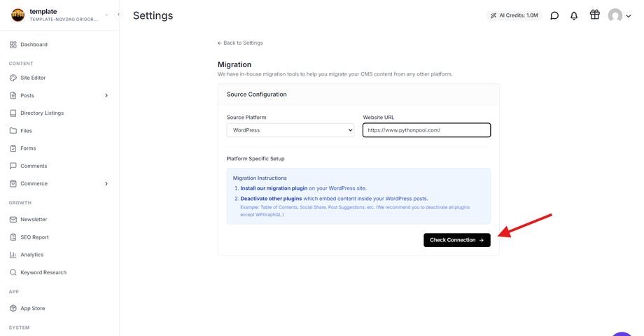Screen dimensions: 644x336
Task: Click the Posts document icon
Action: click(13, 95)
